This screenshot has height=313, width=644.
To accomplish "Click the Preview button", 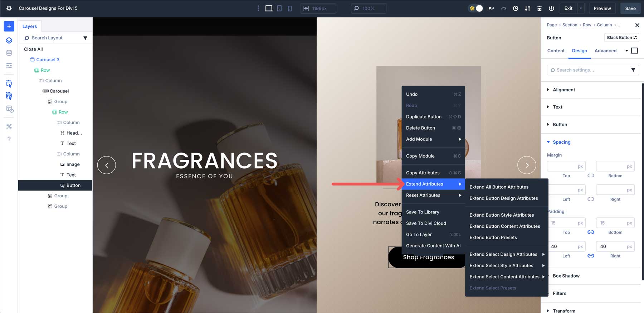I will (x=602, y=8).
